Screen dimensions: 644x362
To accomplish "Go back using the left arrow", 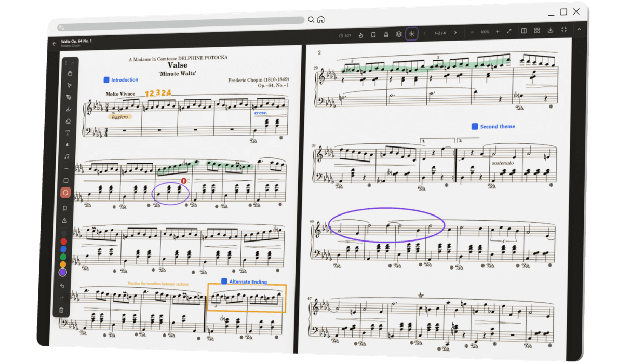I will [55, 44].
